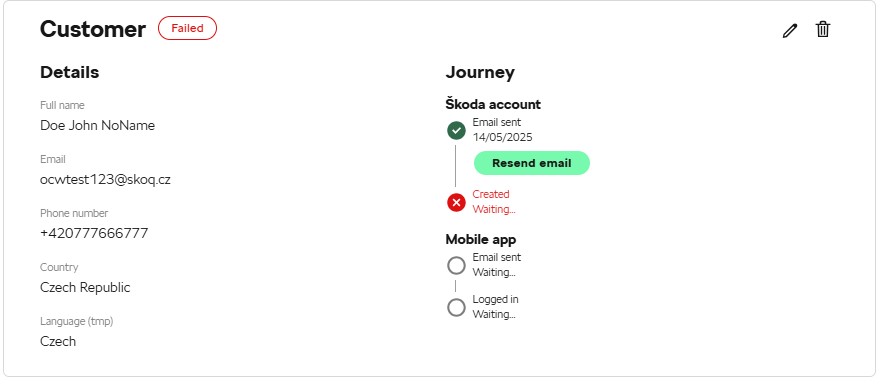Click the Failed status badge
The height and width of the screenshot is (388, 880).
tap(187, 28)
